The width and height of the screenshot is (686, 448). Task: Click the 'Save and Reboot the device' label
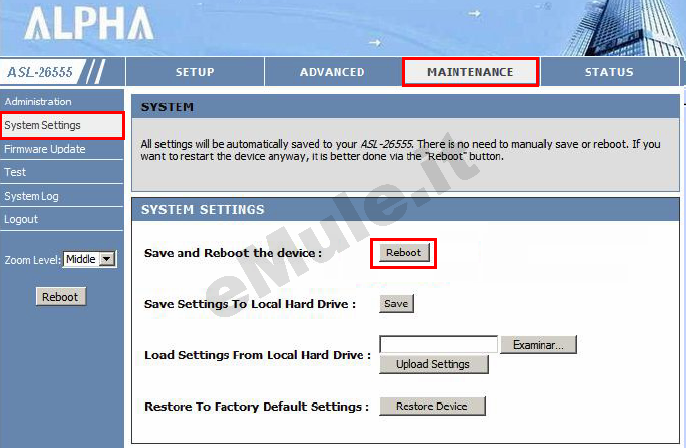point(233,253)
